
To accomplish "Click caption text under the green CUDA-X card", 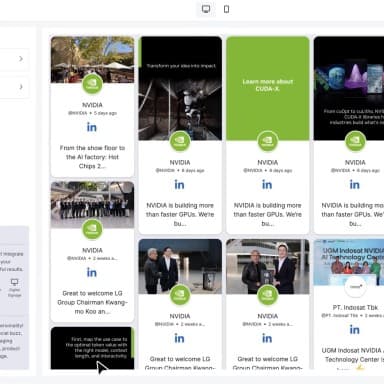I will pos(268,214).
